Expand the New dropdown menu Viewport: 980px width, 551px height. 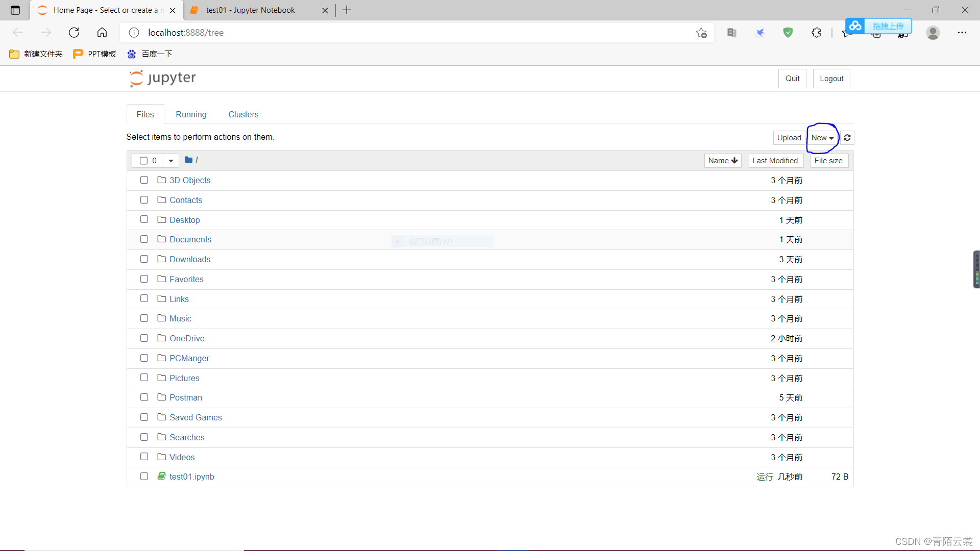pos(822,138)
